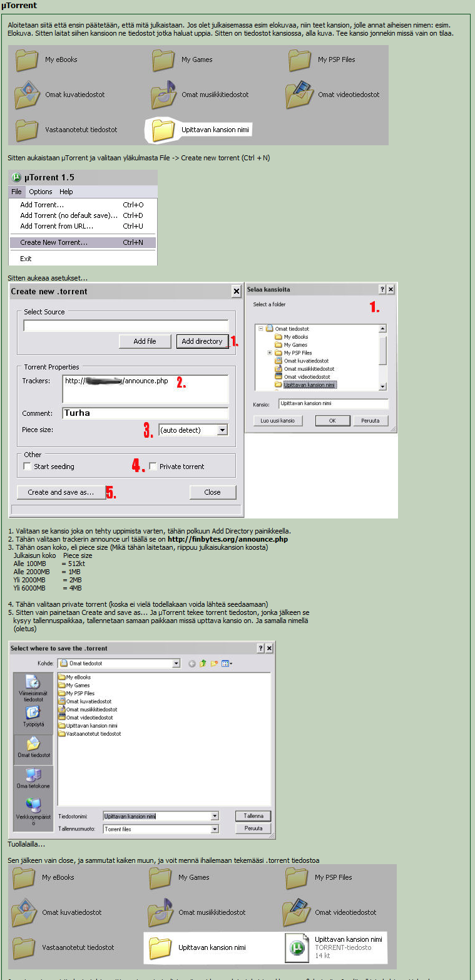Open the Piece size auto detect dropdown

[222, 430]
